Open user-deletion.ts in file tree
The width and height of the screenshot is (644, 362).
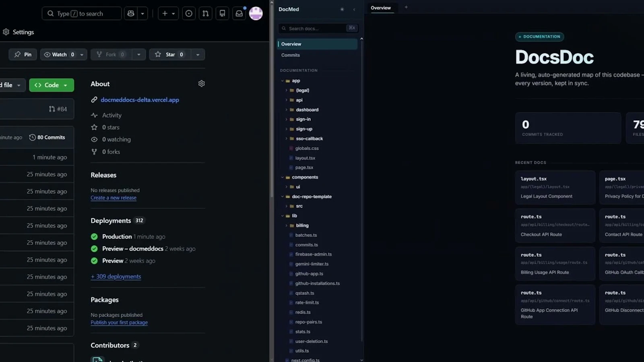(311, 341)
